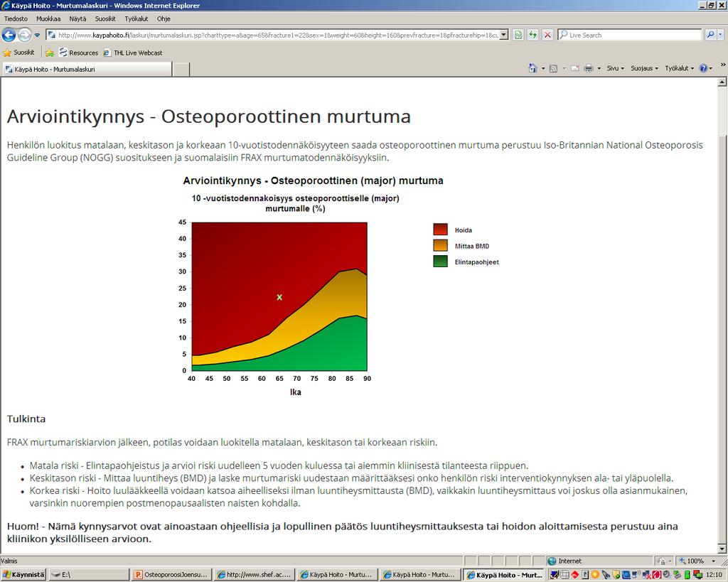Switch to OsteoporoosiJoensu PowerPoint taskbar item
Screen dimensions: 728x582
click(171, 575)
